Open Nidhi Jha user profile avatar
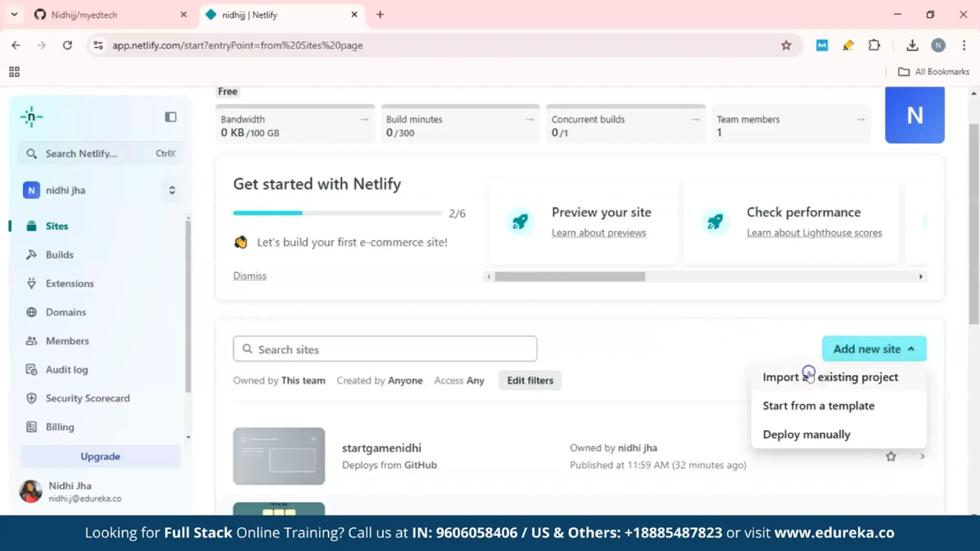 pyautogui.click(x=31, y=491)
